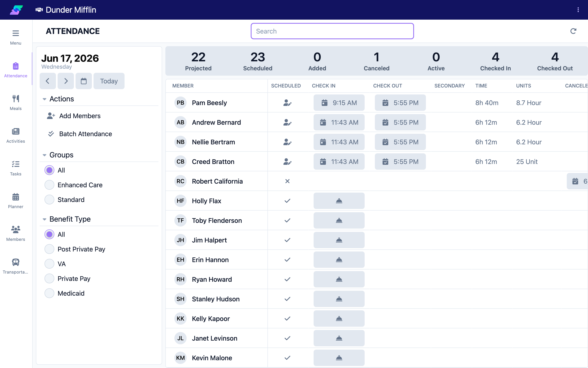Click the refresh icon near search

pyautogui.click(x=573, y=31)
